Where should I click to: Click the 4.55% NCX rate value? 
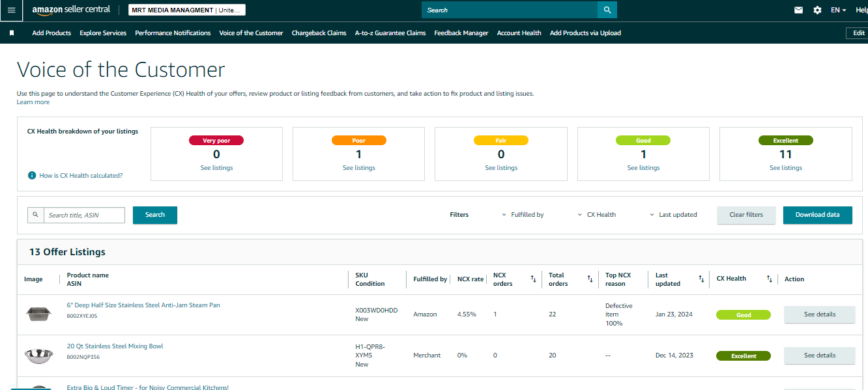tap(467, 314)
